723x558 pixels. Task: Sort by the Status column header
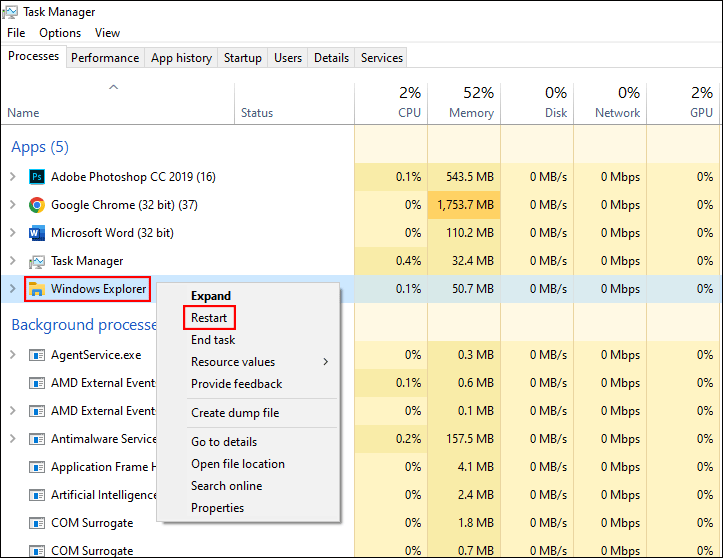(295, 104)
